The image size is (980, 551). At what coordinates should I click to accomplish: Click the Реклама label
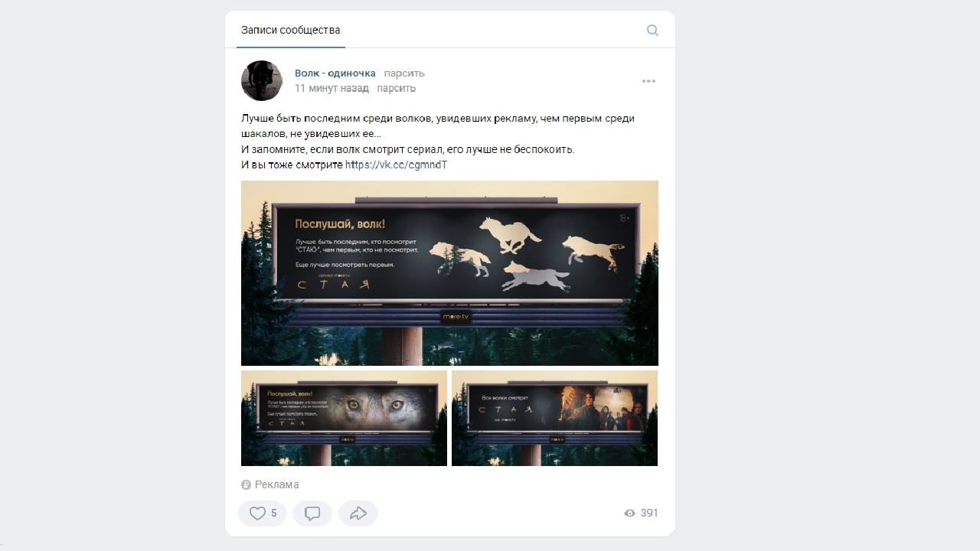(x=276, y=485)
